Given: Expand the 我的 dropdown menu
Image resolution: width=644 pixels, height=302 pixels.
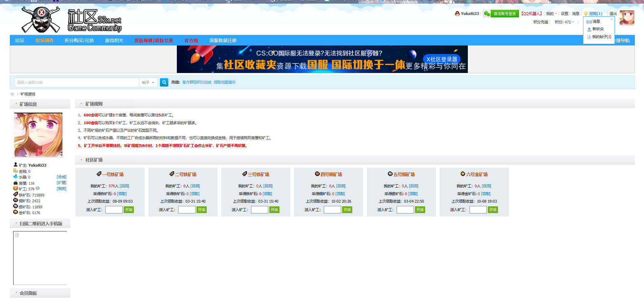Looking at the screenshot, I should pos(551,14).
